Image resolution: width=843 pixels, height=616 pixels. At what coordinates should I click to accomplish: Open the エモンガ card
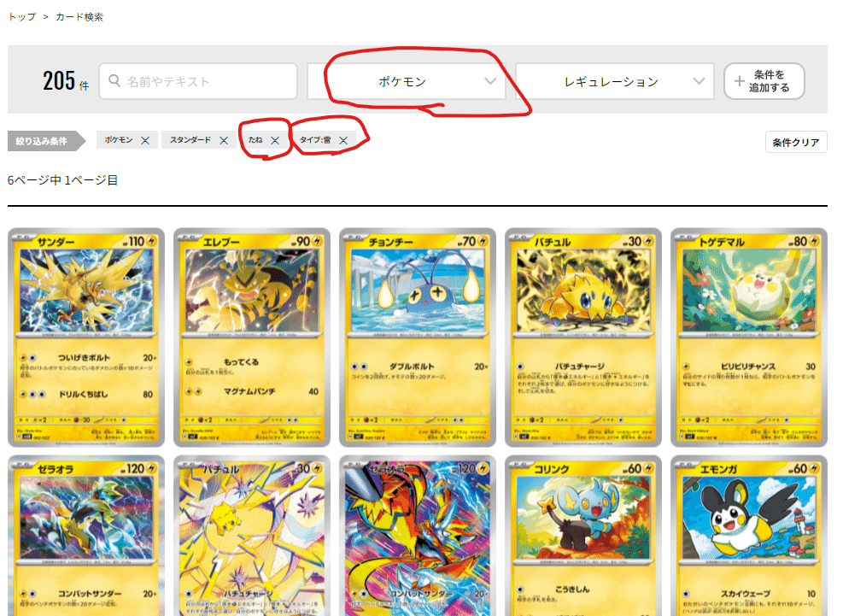click(749, 536)
